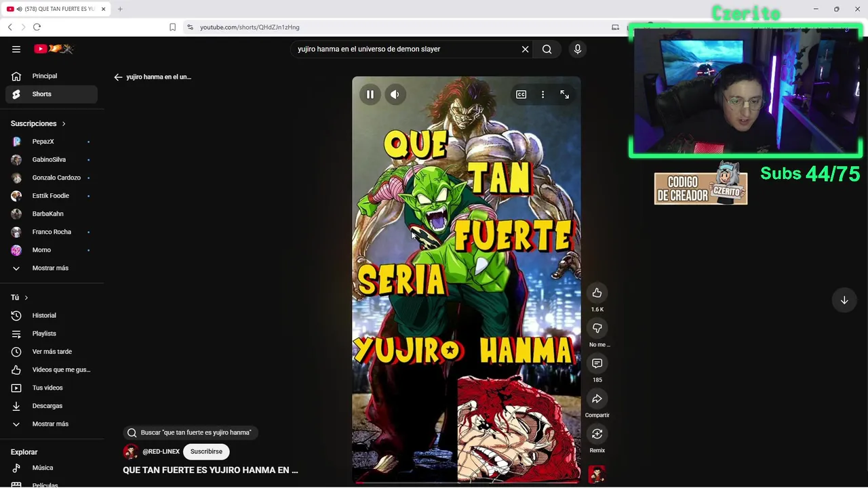Mute the Short's volume

395,95
